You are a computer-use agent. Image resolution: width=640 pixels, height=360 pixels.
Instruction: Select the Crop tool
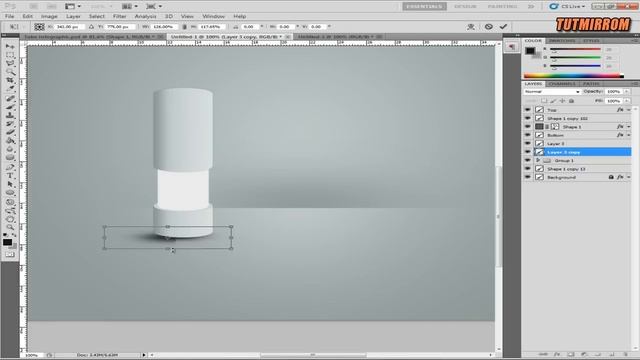click(10, 81)
